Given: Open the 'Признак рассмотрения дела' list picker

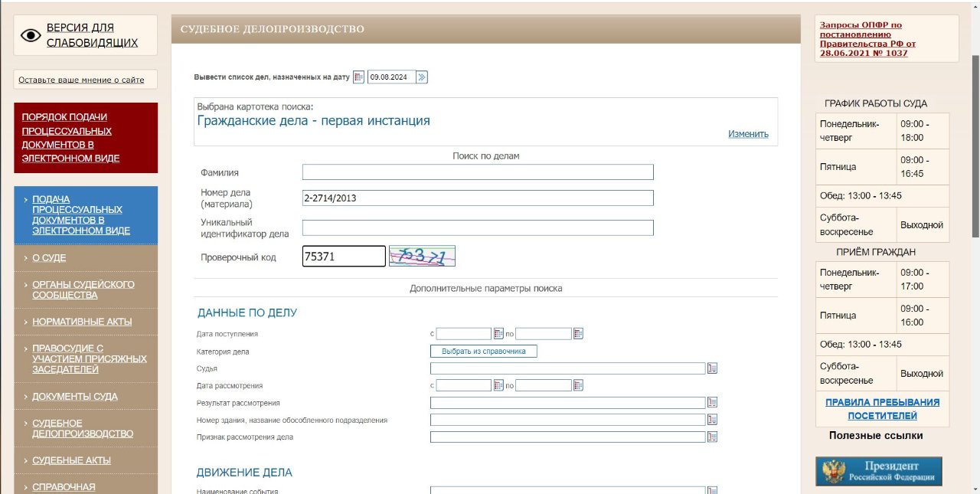Looking at the screenshot, I should (x=712, y=437).
